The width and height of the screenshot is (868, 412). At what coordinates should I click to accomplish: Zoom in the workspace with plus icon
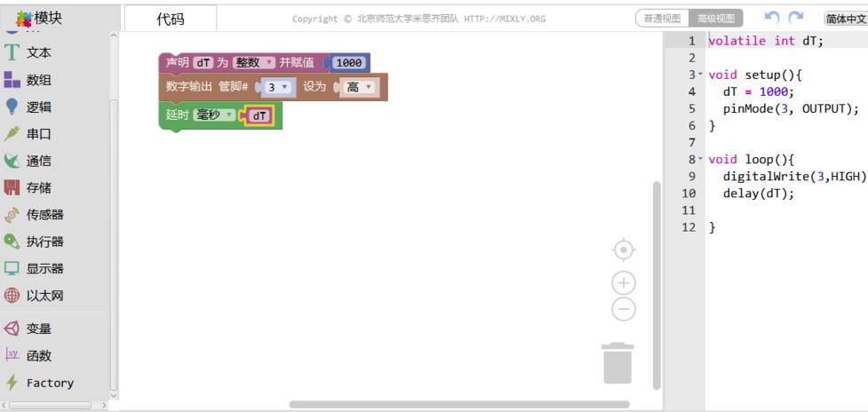tap(624, 283)
